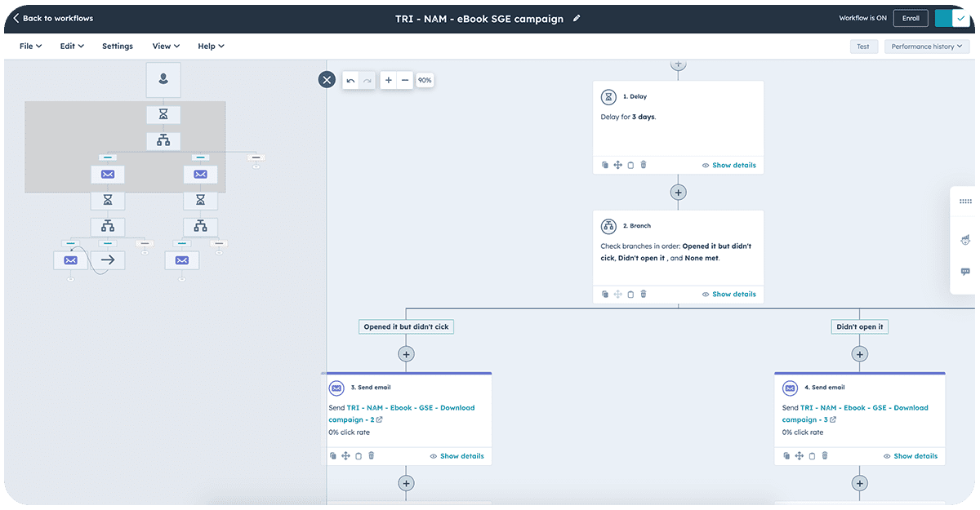This screenshot has height=510, width=980.
Task: Open workflow comments from the right sidebar
Action: (x=964, y=272)
